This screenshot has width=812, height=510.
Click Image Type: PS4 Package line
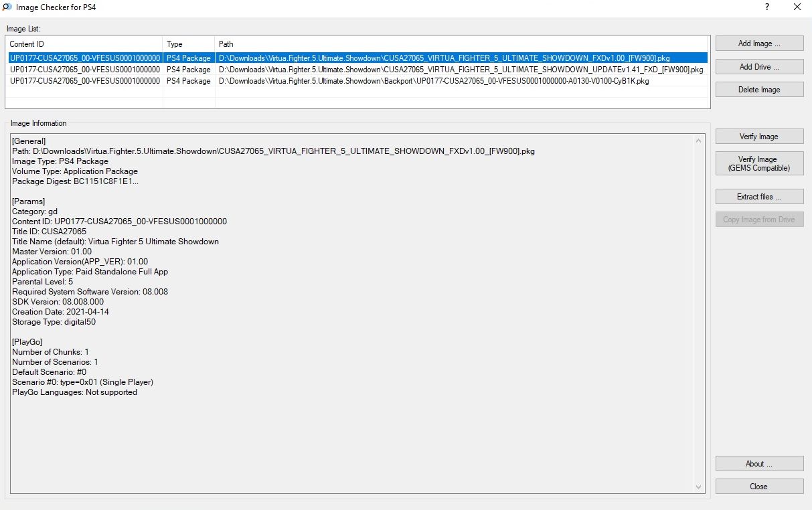click(60, 161)
